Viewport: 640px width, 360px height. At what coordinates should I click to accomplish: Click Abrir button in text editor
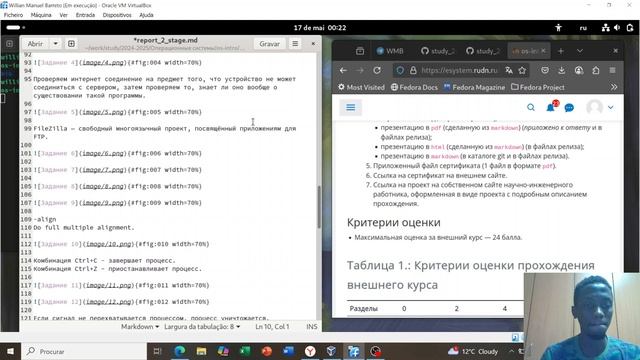(35, 44)
